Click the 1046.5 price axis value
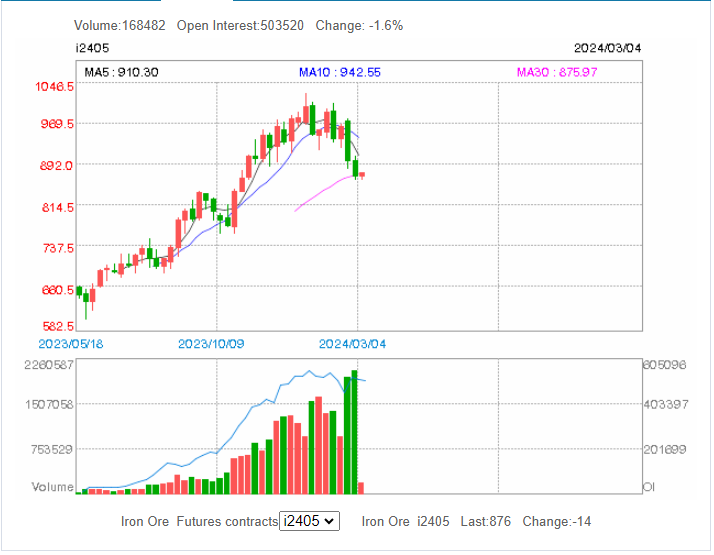The width and height of the screenshot is (714, 555). [56, 88]
